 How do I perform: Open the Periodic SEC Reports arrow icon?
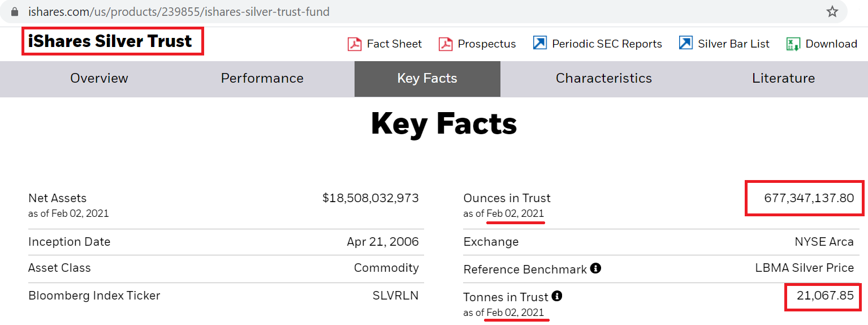540,43
